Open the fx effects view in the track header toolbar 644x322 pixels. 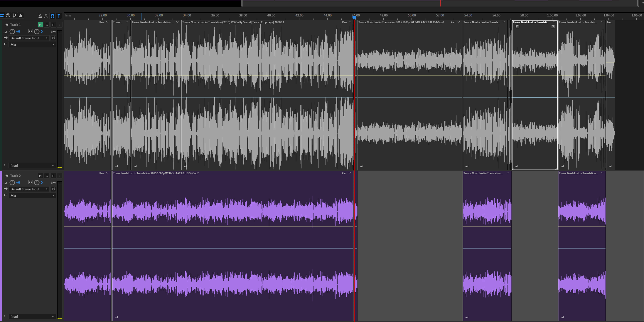[x=8, y=16]
